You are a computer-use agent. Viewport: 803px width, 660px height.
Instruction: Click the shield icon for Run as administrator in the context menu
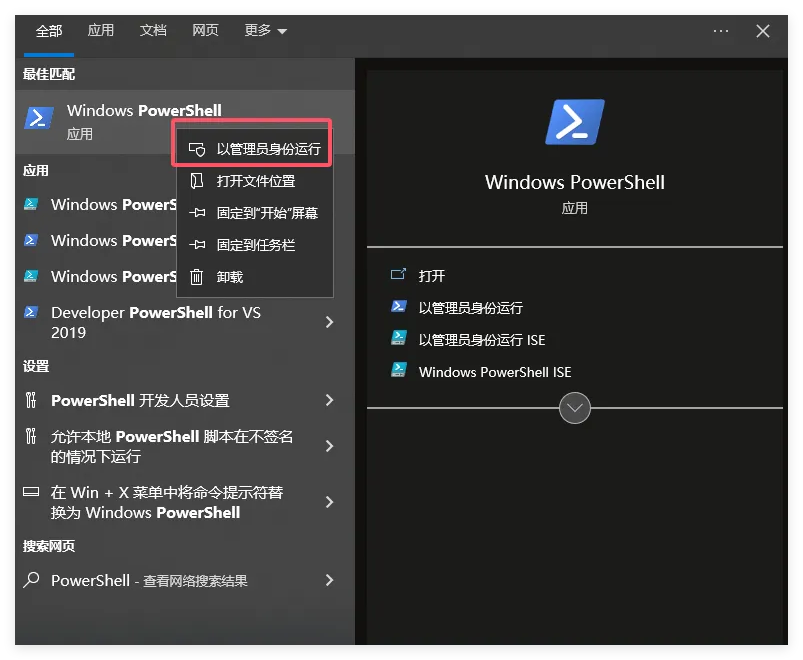click(197, 149)
